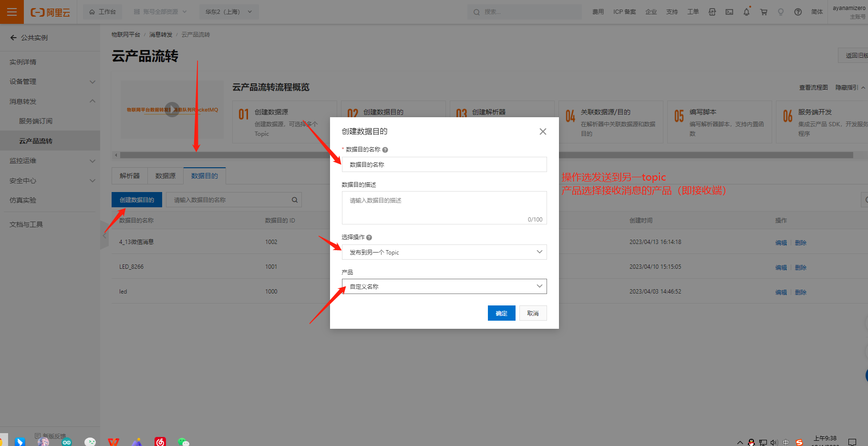
Task: Click help icon beside 数据目的名称 label
Action: click(x=385, y=150)
